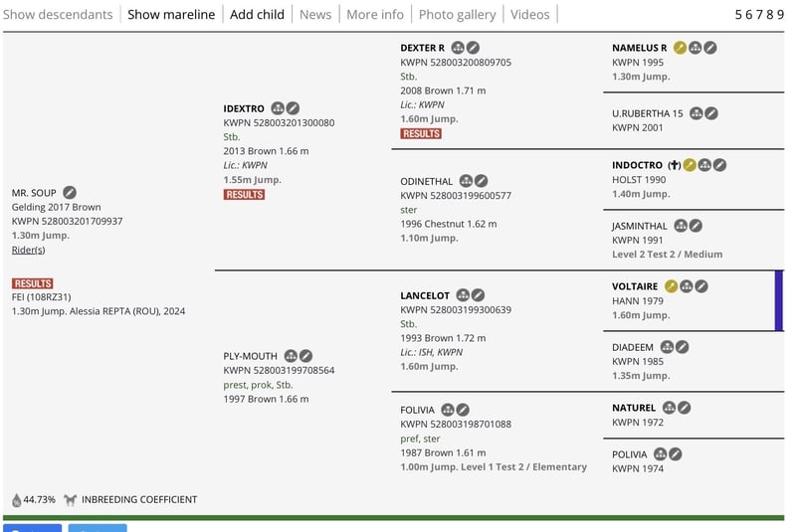This screenshot has height=532, width=796.
Task: Open the Rider(s) link under MR. SOUP
Action: pyautogui.click(x=29, y=250)
